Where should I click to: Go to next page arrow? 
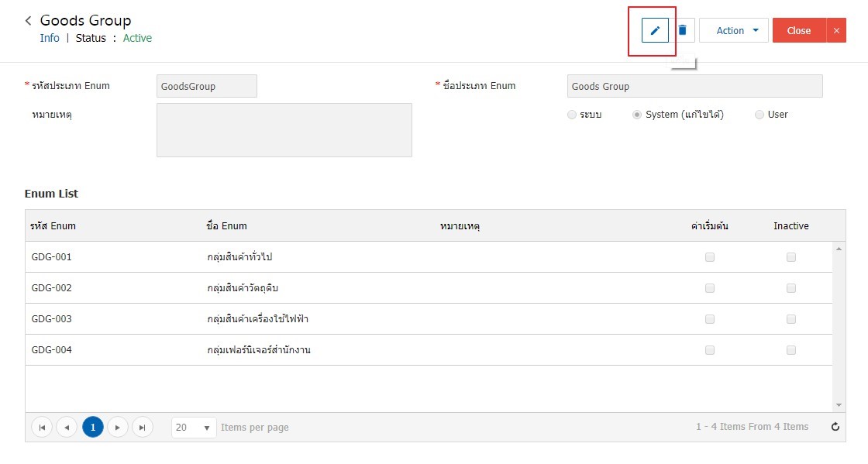click(117, 427)
